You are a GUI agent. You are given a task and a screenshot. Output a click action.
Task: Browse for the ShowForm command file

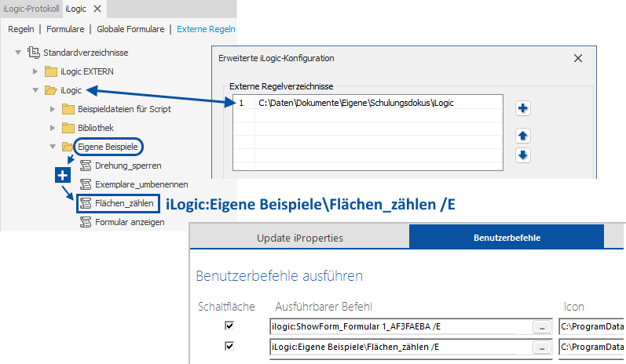pos(540,326)
